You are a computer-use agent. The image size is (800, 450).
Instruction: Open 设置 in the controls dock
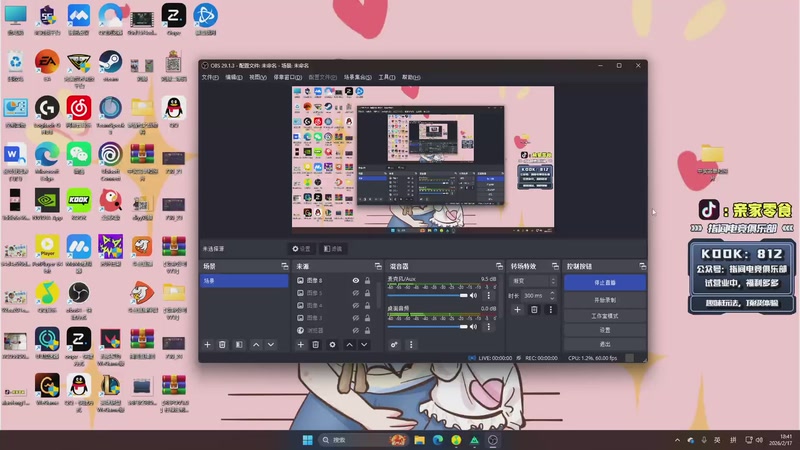(x=605, y=330)
